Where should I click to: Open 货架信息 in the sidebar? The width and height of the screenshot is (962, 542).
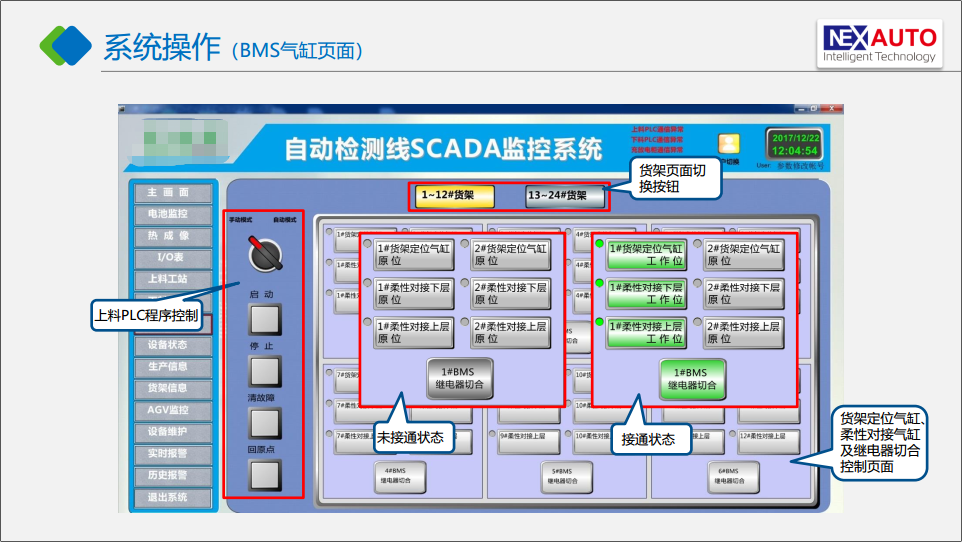pyautogui.click(x=173, y=388)
